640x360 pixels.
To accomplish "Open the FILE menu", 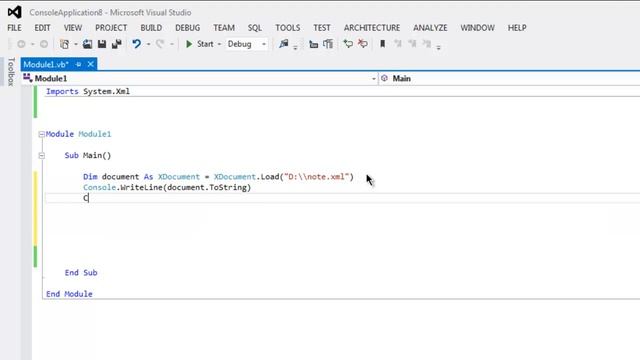I will (x=14, y=28).
